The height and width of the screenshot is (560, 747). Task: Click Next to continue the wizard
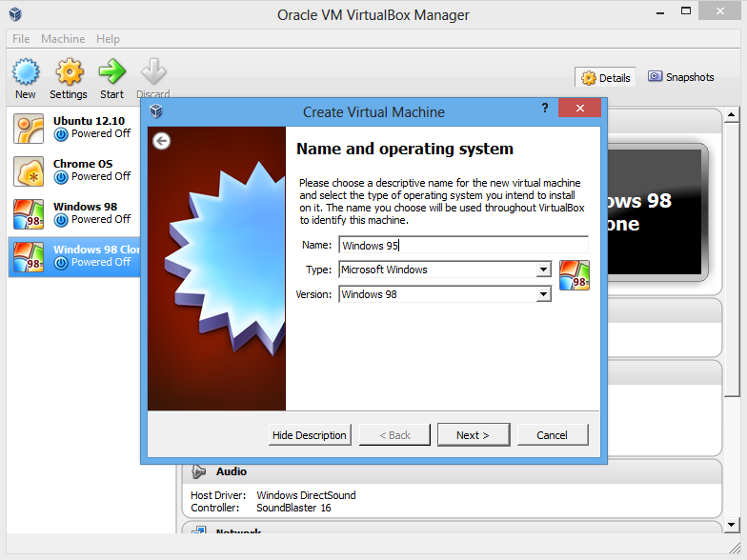(x=474, y=434)
